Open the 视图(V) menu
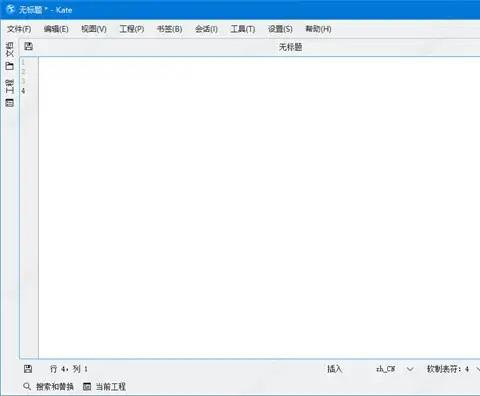This screenshot has height=396, width=480. click(94, 29)
